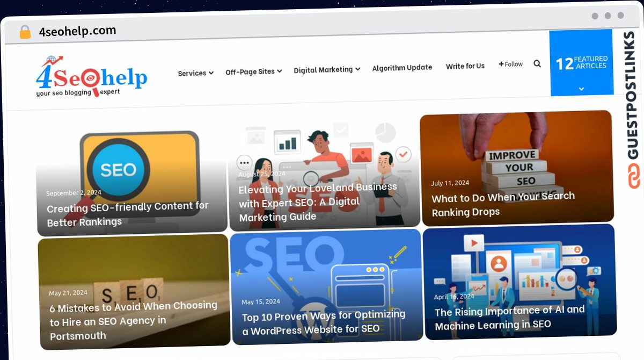Open The Rising Importance of AI article
The width and height of the screenshot is (644, 360).
510,318
